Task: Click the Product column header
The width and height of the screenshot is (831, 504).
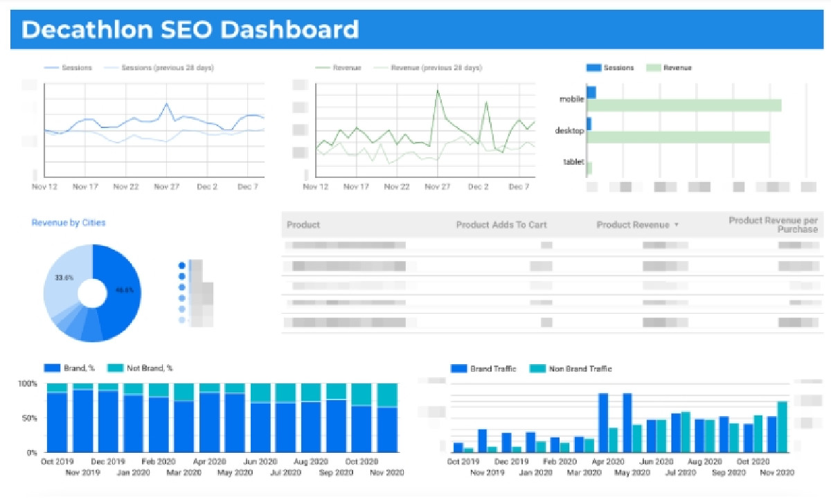Action: pyautogui.click(x=303, y=225)
